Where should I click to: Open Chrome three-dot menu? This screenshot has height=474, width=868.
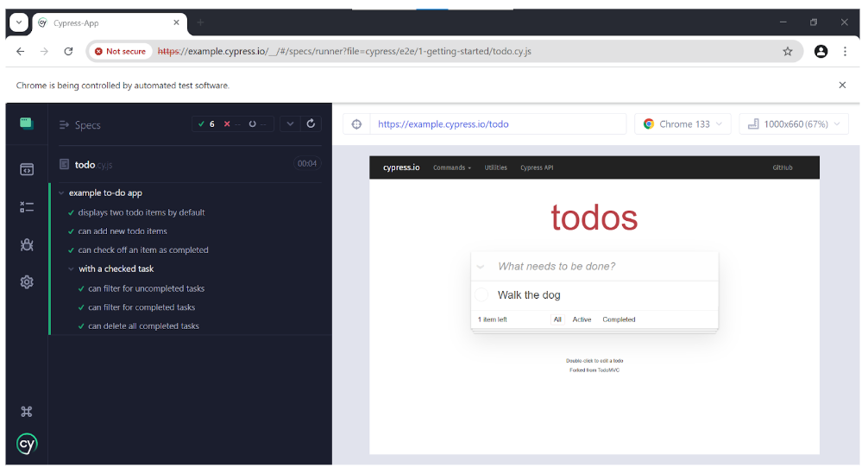pyautogui.click(x=845, y=52)
